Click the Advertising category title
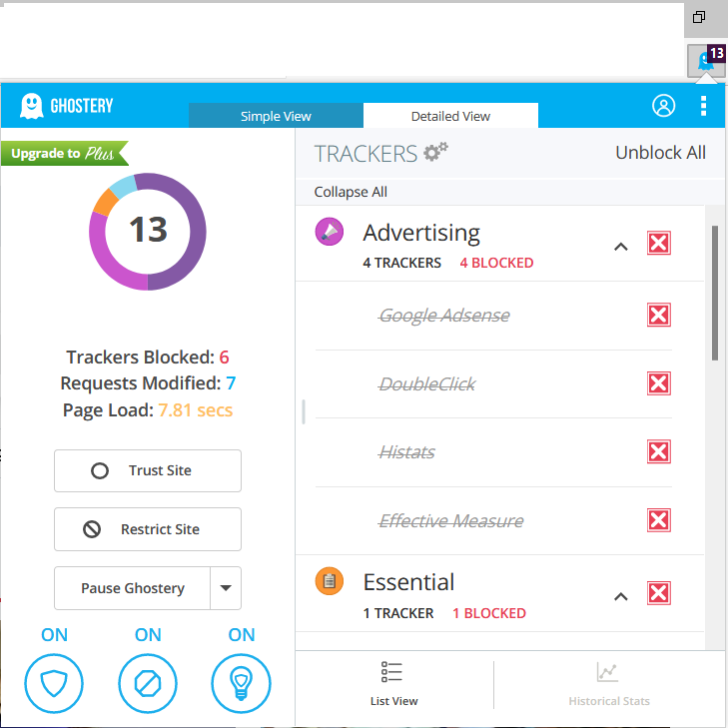The width and height of the screenshot is (728, 728). coord(421,233)
